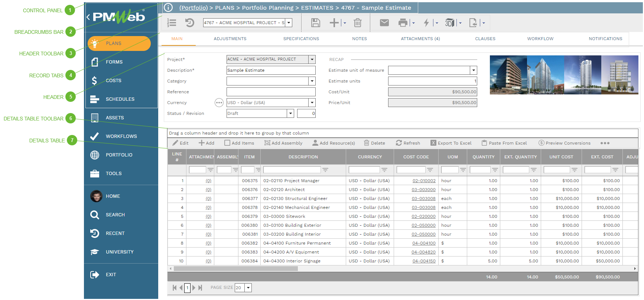Click Export To Excel button
The width and height of the screenshot is (644, 300).
[451, 143]
